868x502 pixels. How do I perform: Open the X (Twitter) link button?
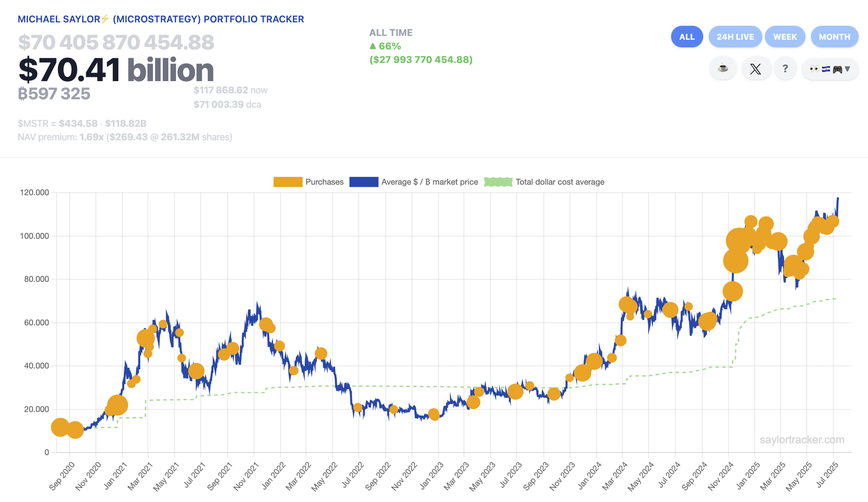tap(755, 68)
